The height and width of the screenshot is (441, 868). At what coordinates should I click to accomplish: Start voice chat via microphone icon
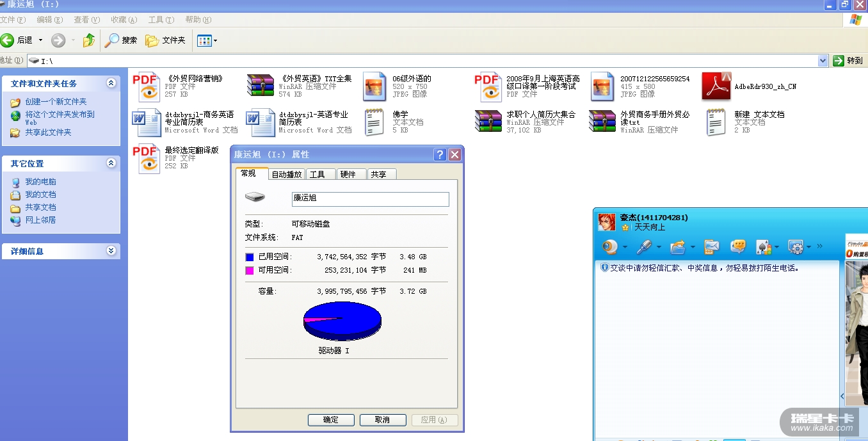643,246
